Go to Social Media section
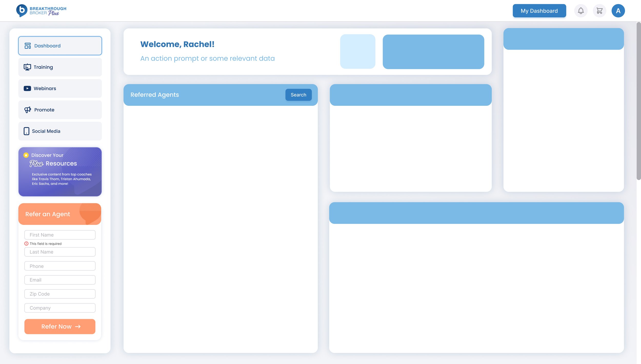This screenshot has width=641, height=364. 60,131
